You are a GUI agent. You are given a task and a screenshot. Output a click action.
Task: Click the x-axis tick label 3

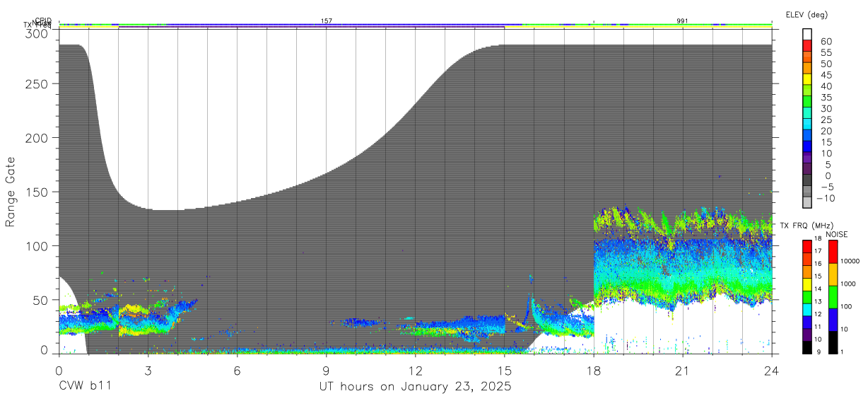click(148, 370)
